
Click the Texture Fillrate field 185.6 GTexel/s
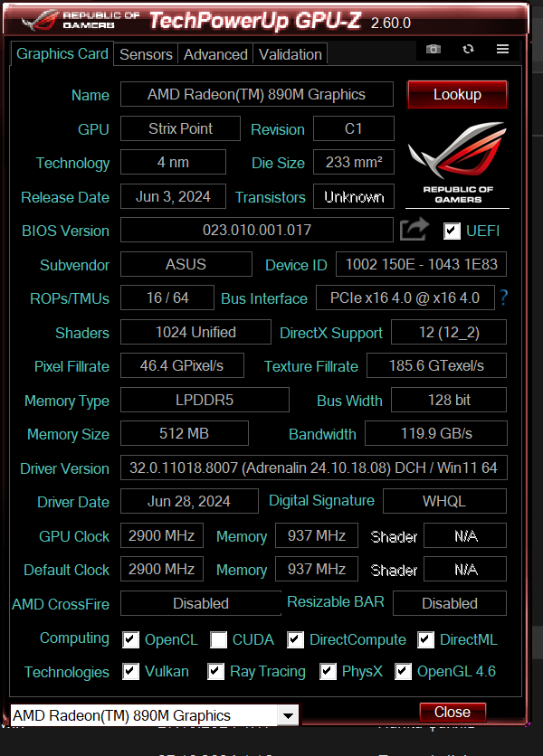[437, 365]
